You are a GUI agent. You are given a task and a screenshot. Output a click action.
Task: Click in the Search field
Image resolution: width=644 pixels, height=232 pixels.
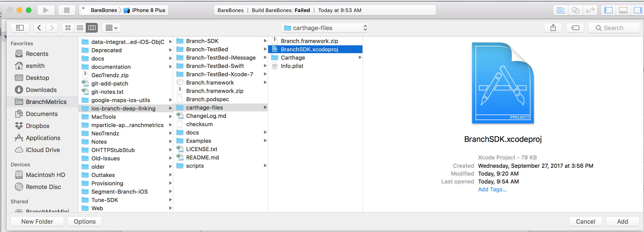point(614,28)
